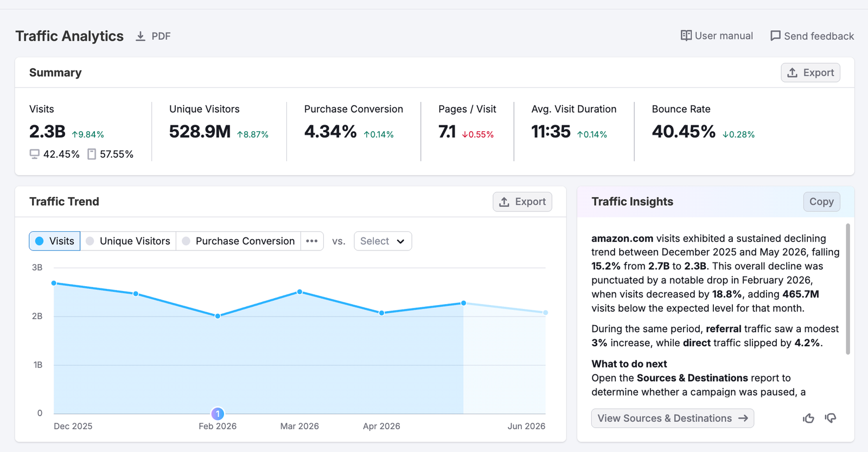
Task: Click the Pages / Visit value 7.1
Action: coord(447,132)
